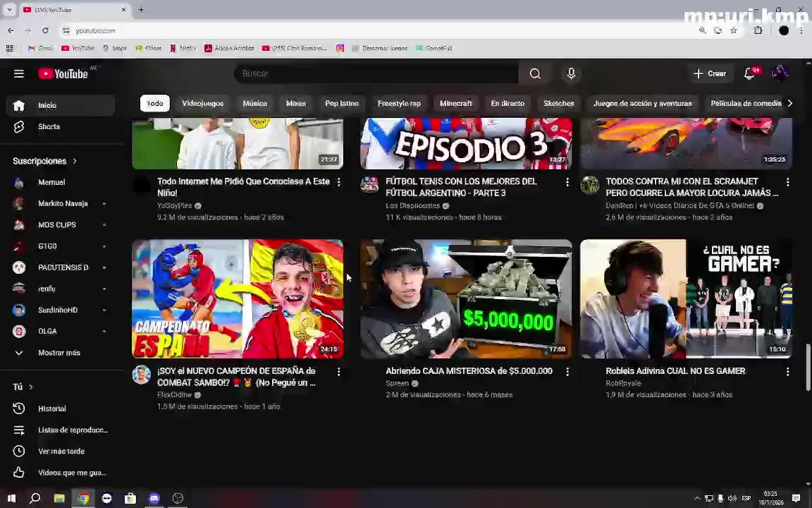Open options for COMBAT SAMBO video

coord(338,372)
